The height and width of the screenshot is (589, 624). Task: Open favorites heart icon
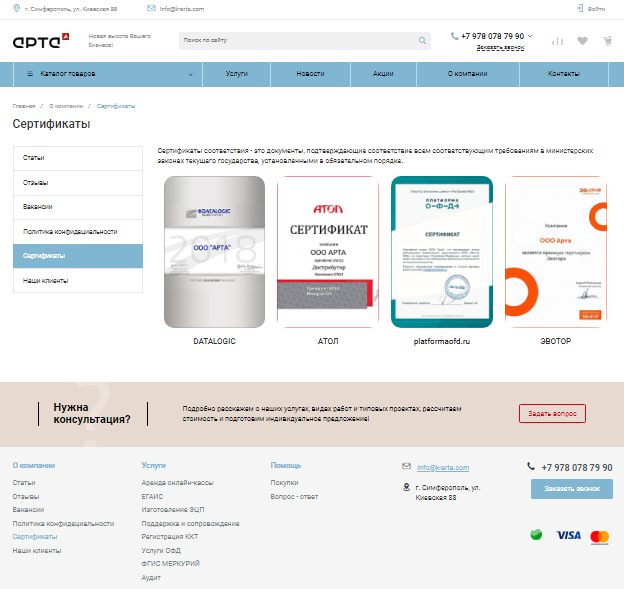583,41
